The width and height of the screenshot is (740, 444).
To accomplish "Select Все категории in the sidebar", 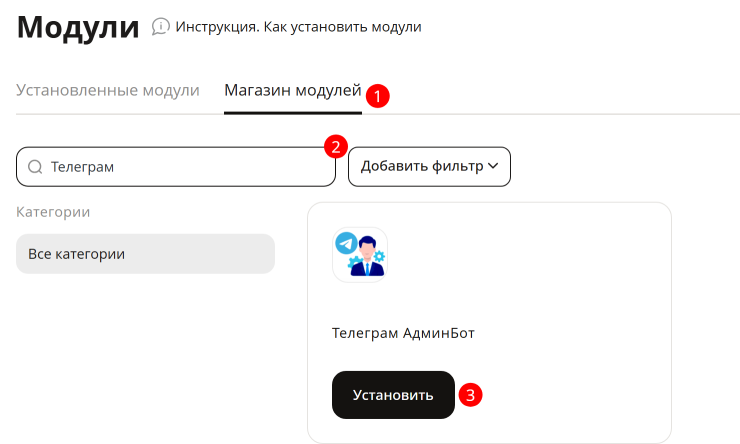I will [x=145, y=254].
